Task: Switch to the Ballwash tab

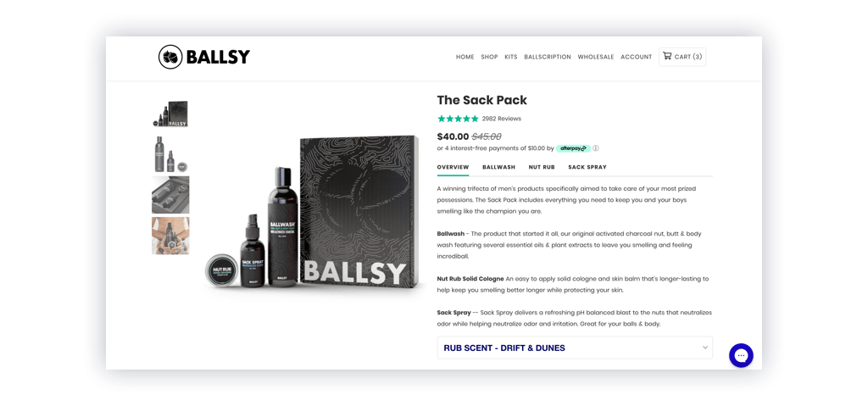Action: 498,167
